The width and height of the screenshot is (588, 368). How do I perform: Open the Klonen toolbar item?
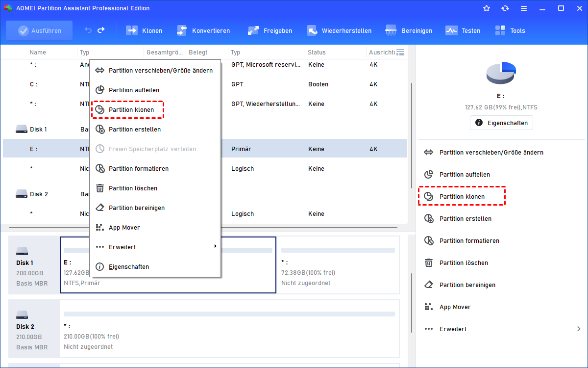(x=145, y=30)
